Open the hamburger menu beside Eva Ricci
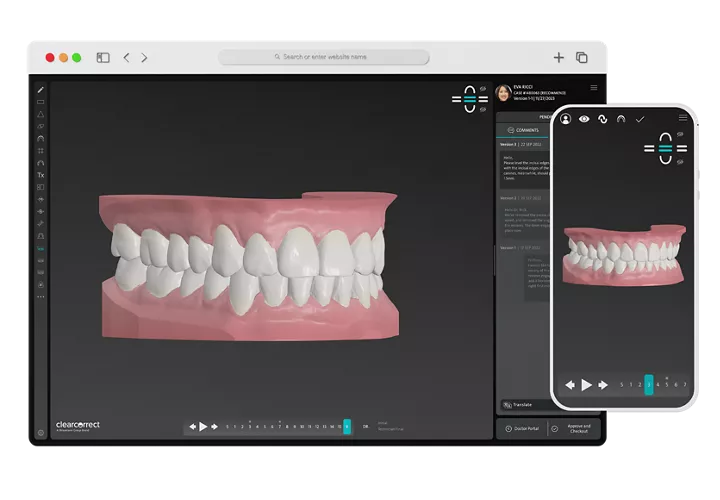 (594, 88)
